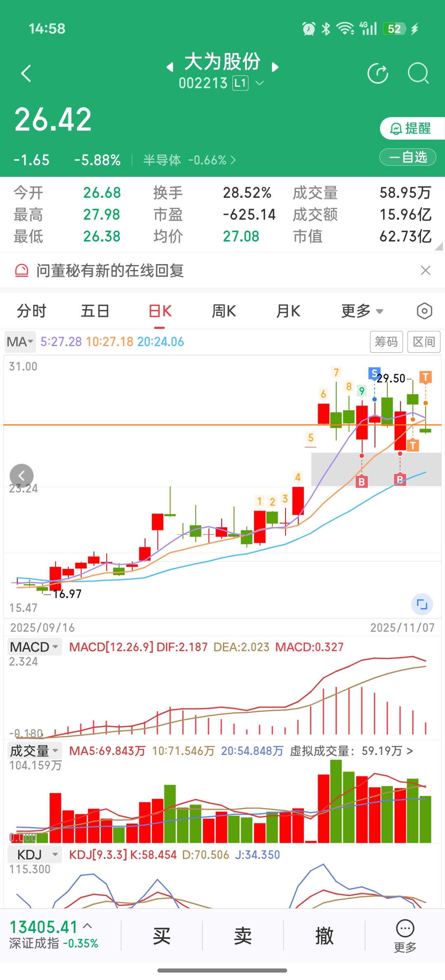445x980 pixels.
Task: Tap the Bluetooth status icon
Action: point(326,28)
